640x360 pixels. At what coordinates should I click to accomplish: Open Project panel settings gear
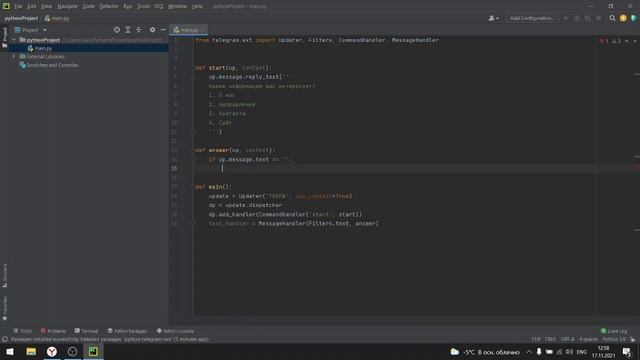coord(152,30)
